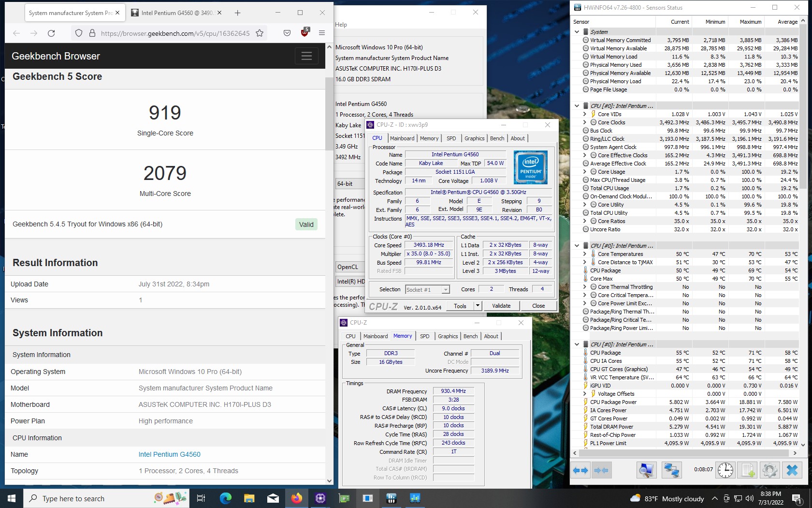Select CPU tab in CPU-Z Memory window
812x508 pixels.
point(350,336)
